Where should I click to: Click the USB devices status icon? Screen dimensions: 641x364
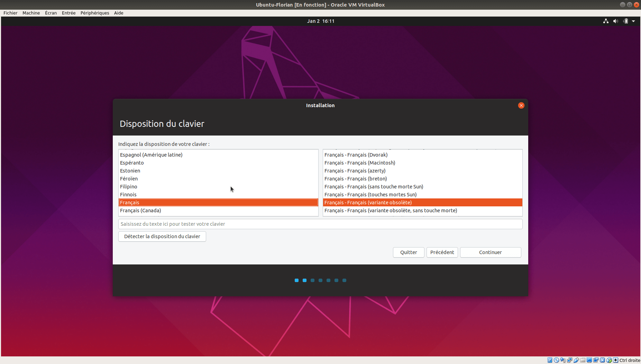pos(576,360)
